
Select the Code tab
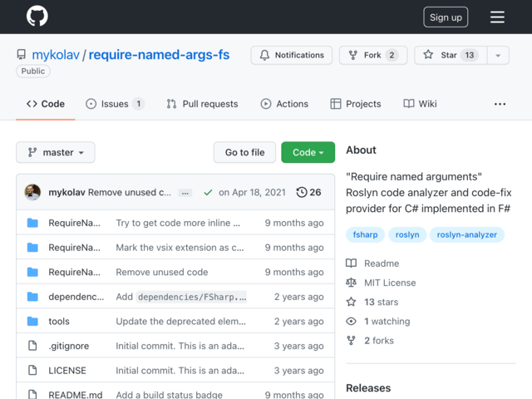46,104
